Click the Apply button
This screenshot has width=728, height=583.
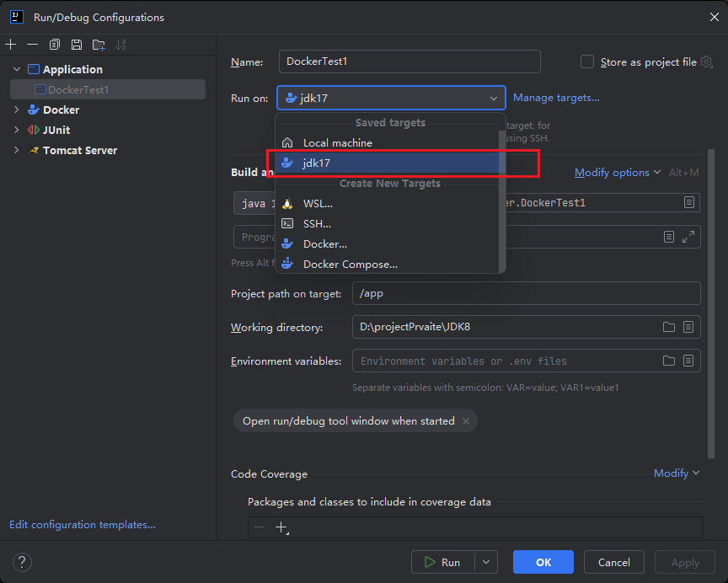click(685, 562)
